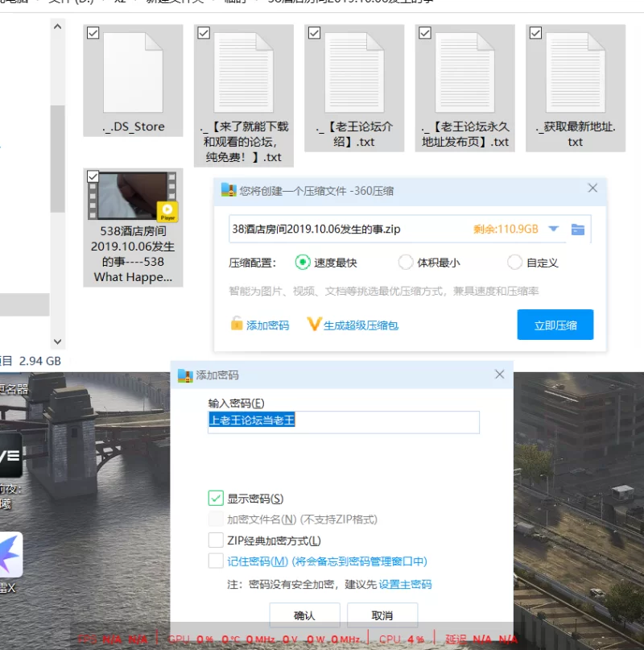The image size is (644, 650).
Task: Click the 立即压缩 button
Action: coord(555,325)
